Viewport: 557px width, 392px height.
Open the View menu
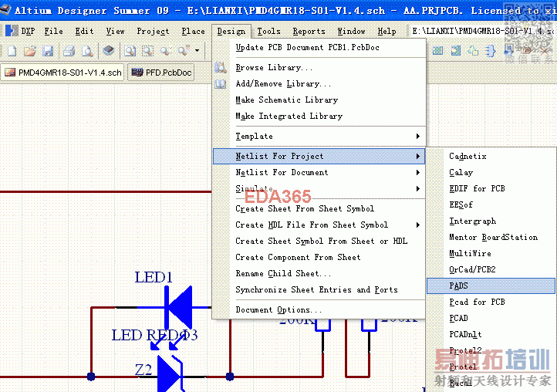[x=115, y=32]
